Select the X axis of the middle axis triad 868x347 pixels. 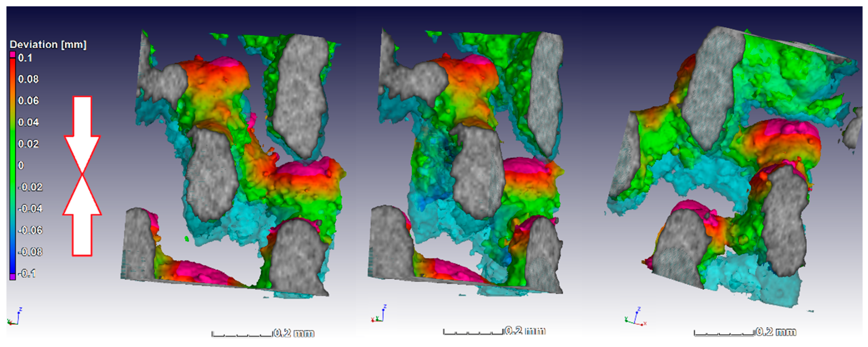pyautogui.click(x=373, y=320)
